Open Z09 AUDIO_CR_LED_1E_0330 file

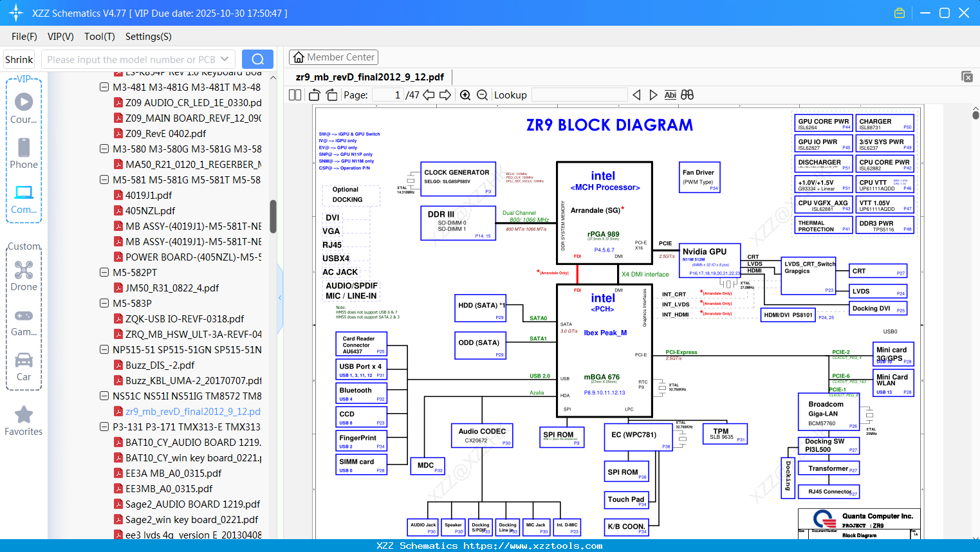193,102
